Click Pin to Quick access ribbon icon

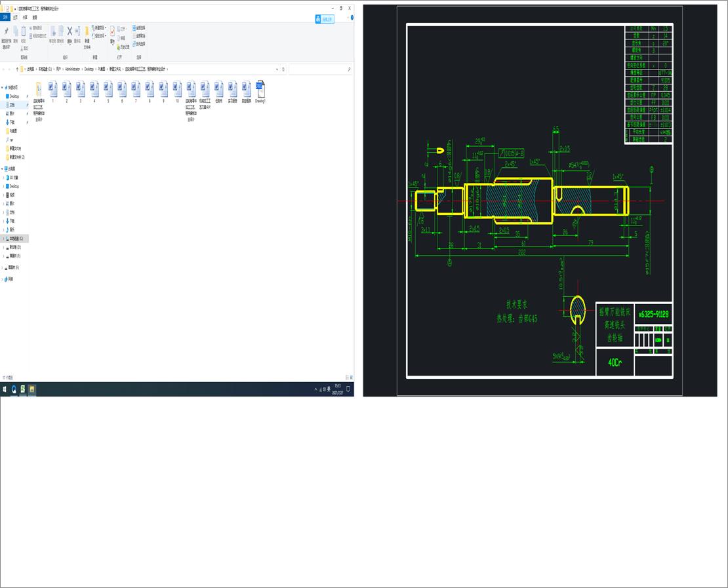[x=6, y=31]
